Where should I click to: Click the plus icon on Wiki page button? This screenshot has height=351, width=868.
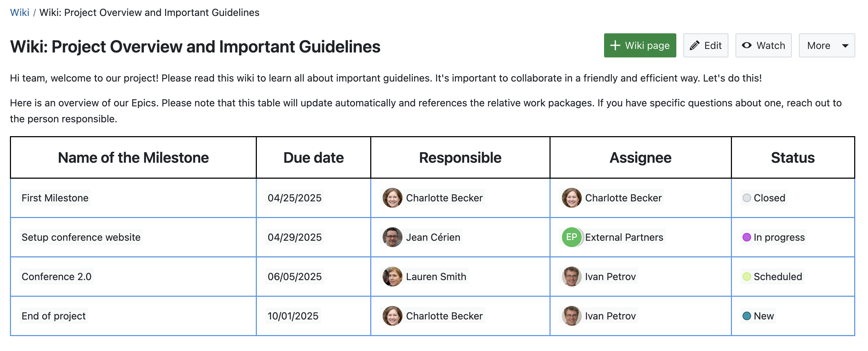(615, 45)
